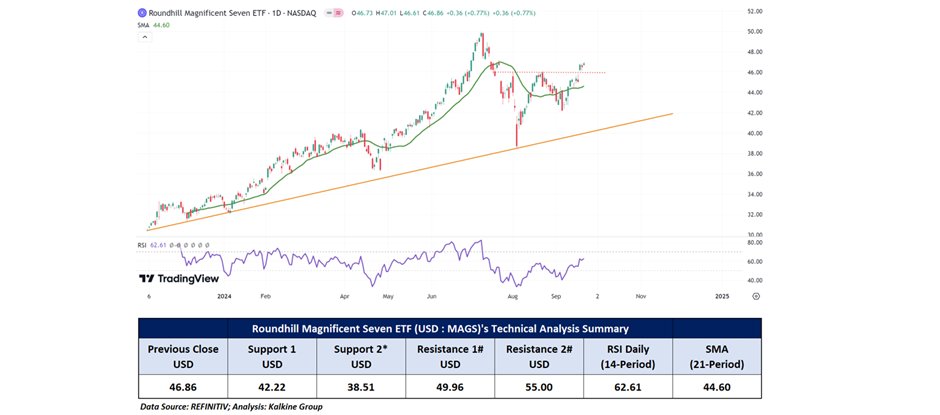Open the time axis settings gear
The width and height of the screenshot is (940, 415).
(x=756, y=296)
